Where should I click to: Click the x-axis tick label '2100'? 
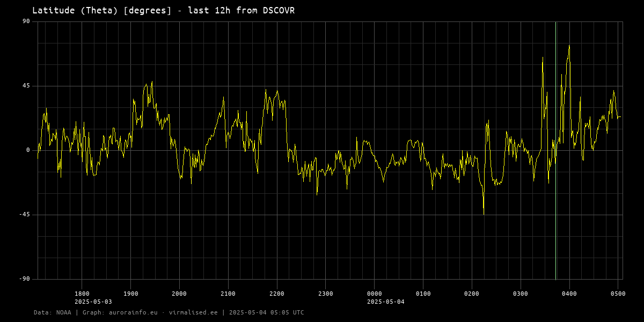[228, 294]
